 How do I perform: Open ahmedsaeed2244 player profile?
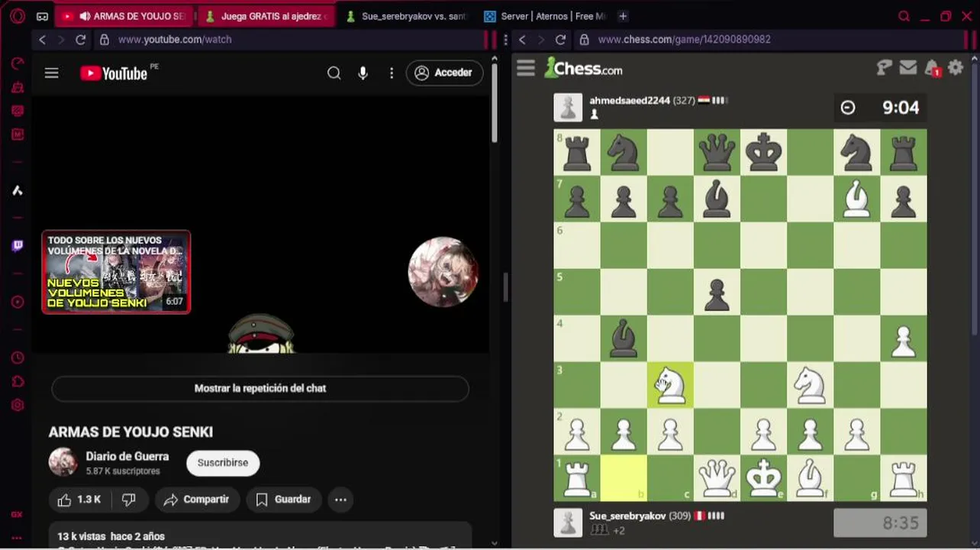coord(630,101)
